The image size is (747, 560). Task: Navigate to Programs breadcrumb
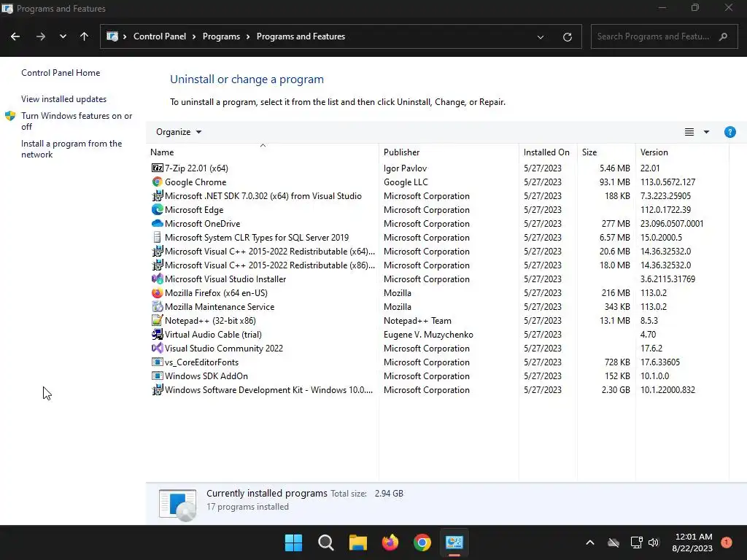point(221,36)
